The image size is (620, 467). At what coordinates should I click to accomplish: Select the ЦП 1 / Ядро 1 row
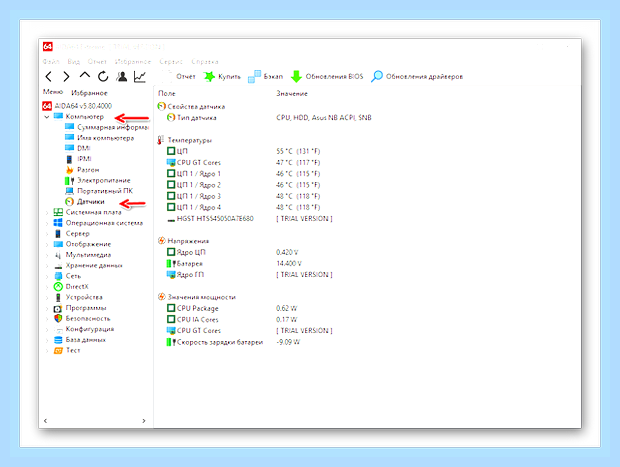pyautogui.click(x=243, y=174)
